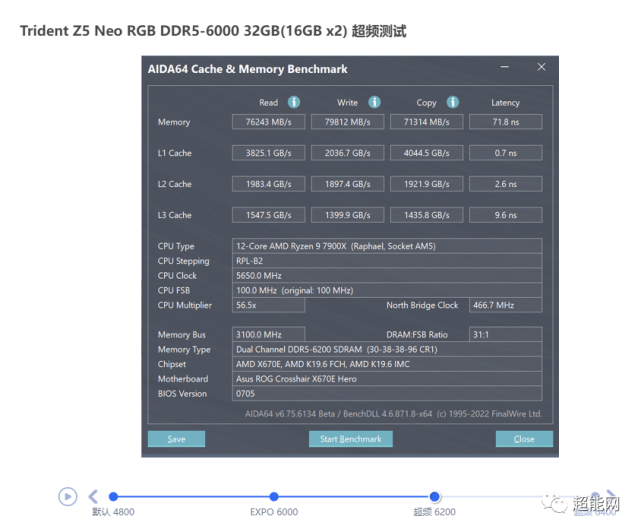Click the L2 Cache read value 1983.4 GB/s
Screen dimensions: 641x532
268,184
